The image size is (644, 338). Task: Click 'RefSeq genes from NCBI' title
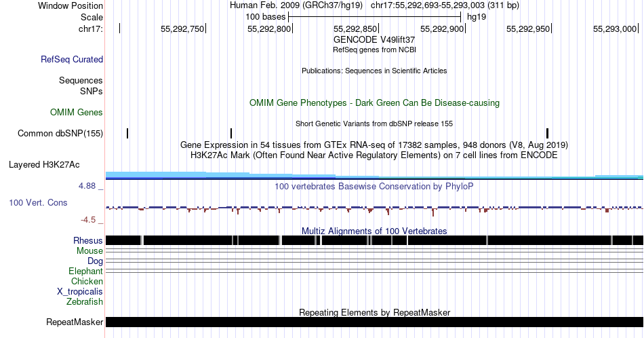coord(374,50)
